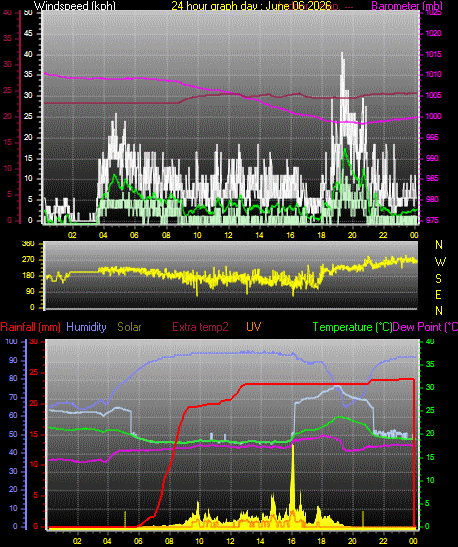Select barometer axis value 1025
458x547 pixels.
[434, 13]
